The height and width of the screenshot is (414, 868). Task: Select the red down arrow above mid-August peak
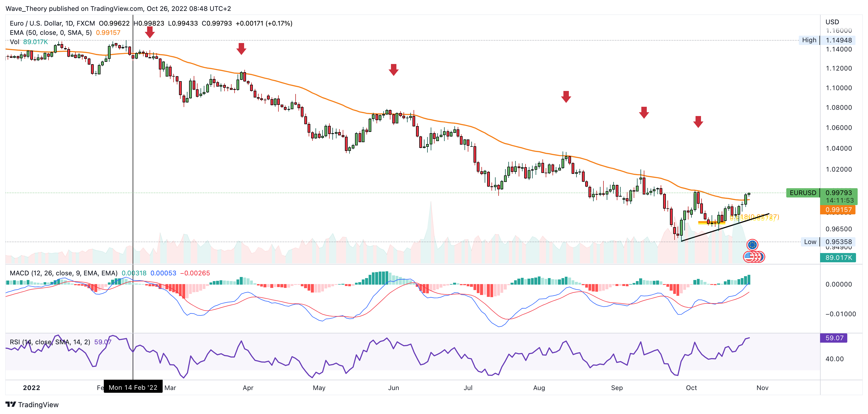coord(566,97)
